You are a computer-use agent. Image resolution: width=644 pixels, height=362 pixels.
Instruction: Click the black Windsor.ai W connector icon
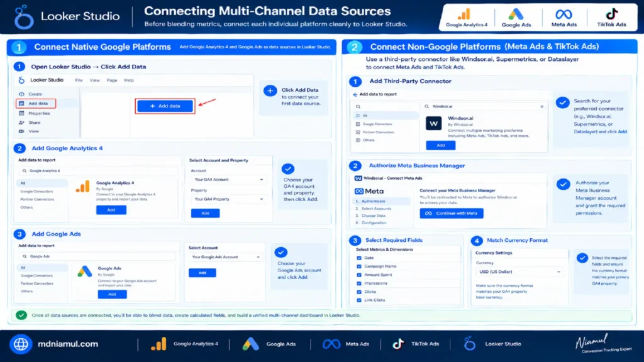(x=433, y=123)
